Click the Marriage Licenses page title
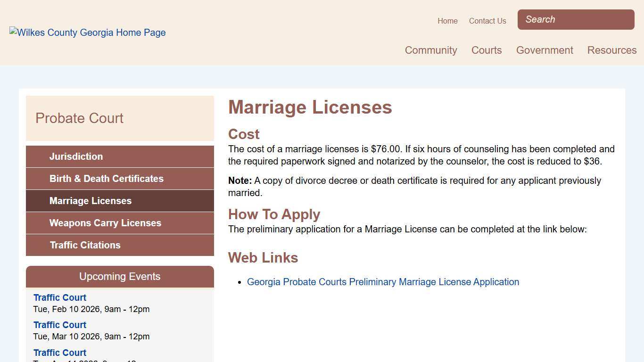Image resolution: width=644 pixels, height=362 pixels. coord(310,107)
